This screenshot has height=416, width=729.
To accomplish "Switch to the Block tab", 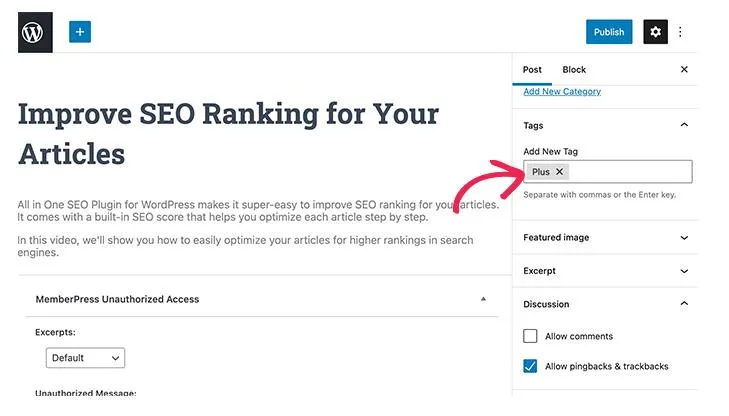I will pos(574,69).
